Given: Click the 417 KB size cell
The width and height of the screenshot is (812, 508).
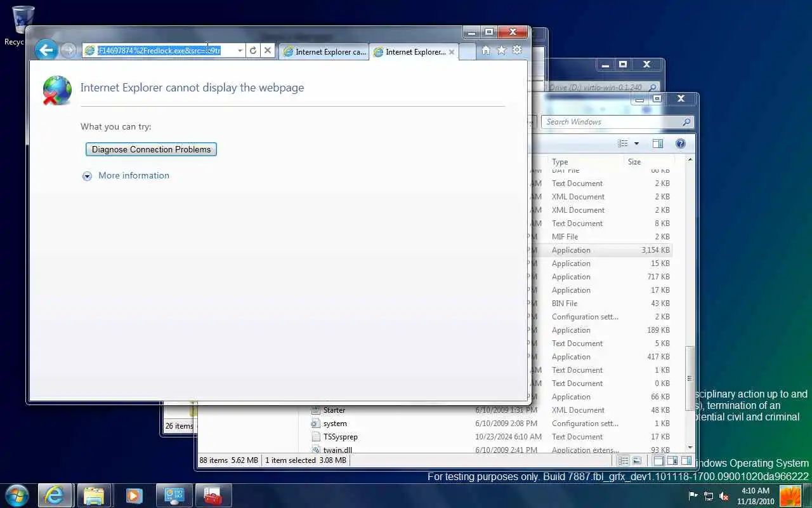Looking at the screenshot, I should (x=658, y=357).
